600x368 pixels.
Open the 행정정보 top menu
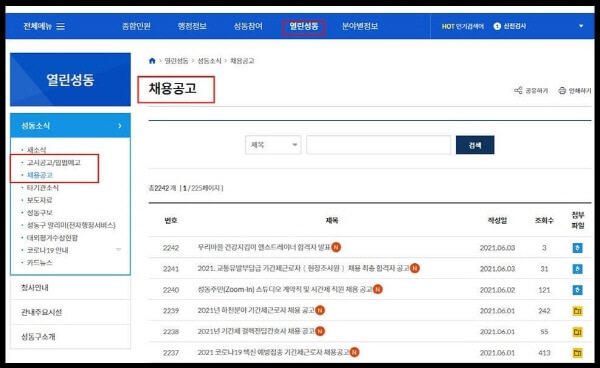click(x=192, y=26)
